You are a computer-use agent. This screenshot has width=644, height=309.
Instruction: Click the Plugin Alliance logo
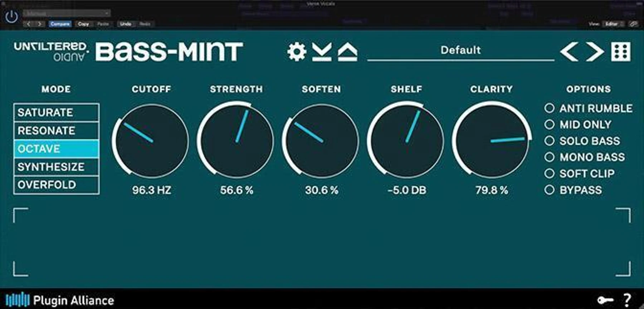pyautogui.click(x=60, y=300)
